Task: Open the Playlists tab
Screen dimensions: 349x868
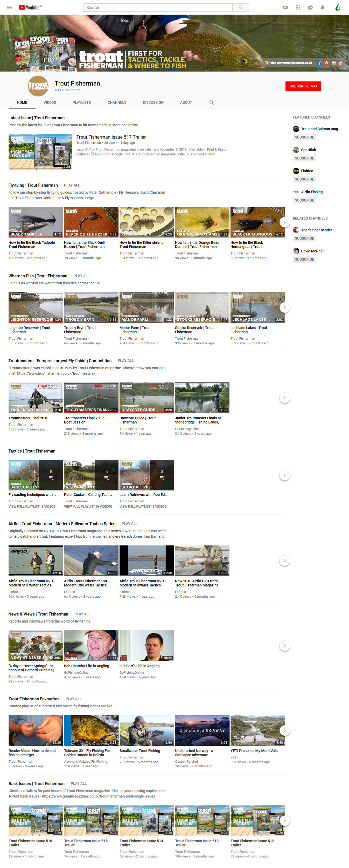Action: [x=81, y=102]
